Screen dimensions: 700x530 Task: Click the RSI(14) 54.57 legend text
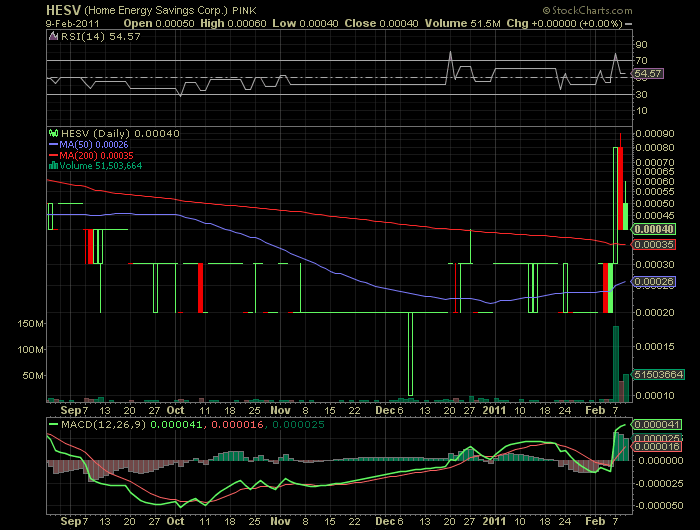click(101, 37)
